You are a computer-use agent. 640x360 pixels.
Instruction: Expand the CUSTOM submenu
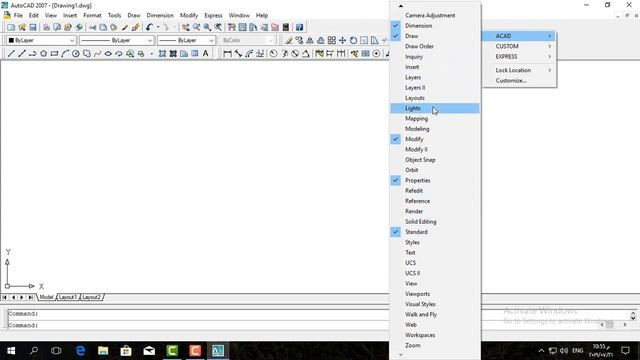pos(519,46)
